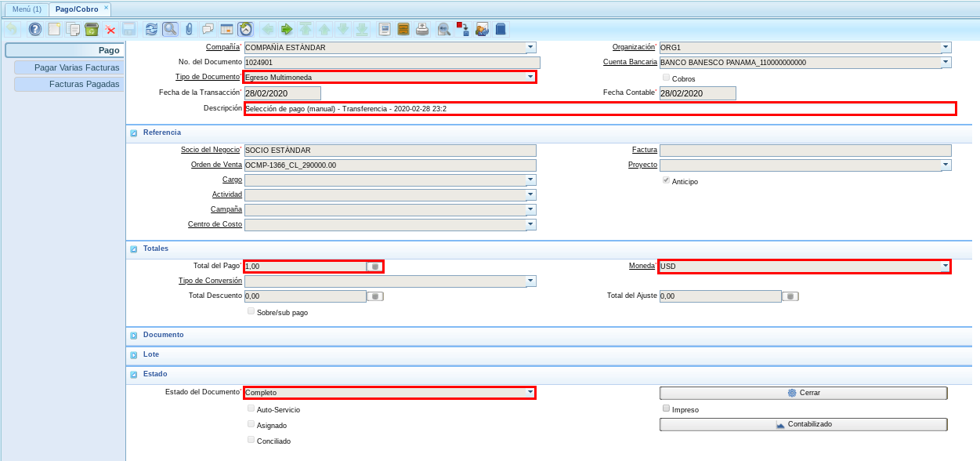Jump to last record icon
The width and height of the screenshot is (980, 461).
pos(362,29)
